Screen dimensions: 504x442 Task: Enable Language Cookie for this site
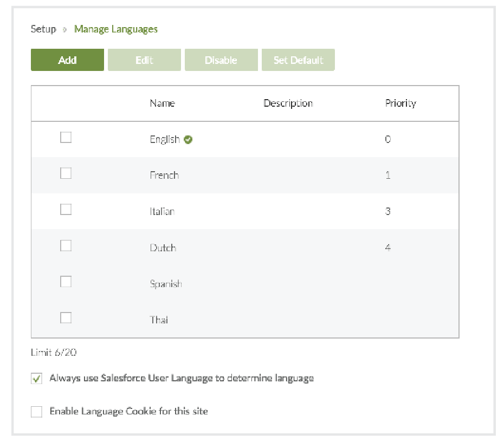pyautogui.click(x=36, y=412)
